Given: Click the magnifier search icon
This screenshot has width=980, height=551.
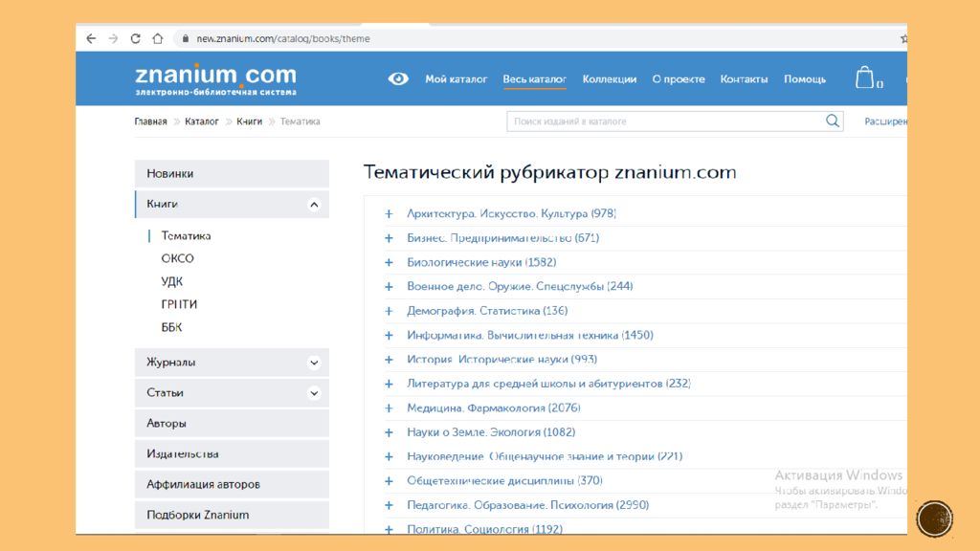Looking at the screenshot, I should pos(833,121).
